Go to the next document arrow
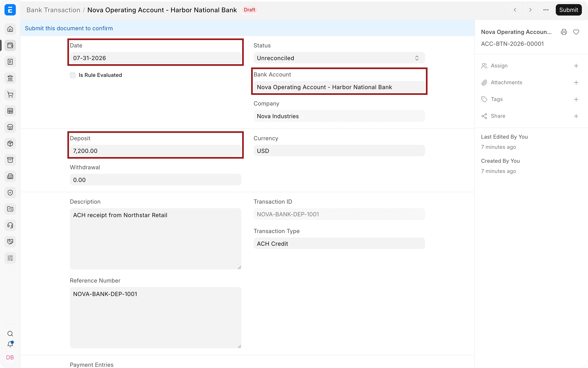This screenshot has width=588, height=368. (530, 10)
